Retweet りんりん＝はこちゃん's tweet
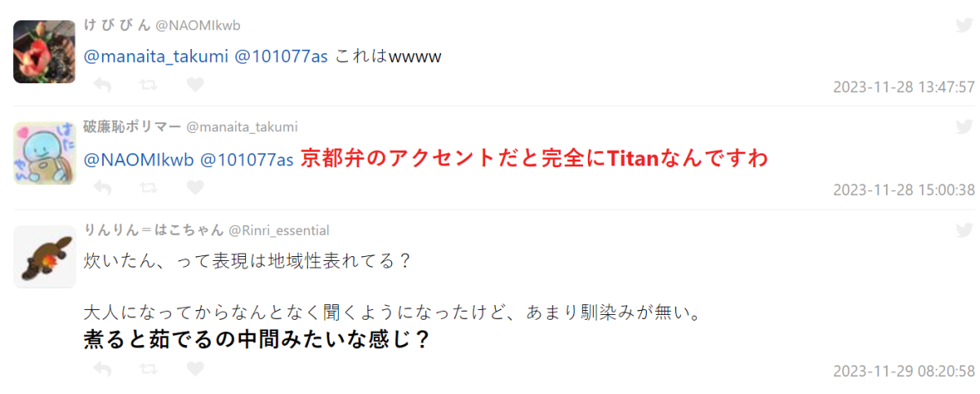980x394 pixels. click(149, 369)
